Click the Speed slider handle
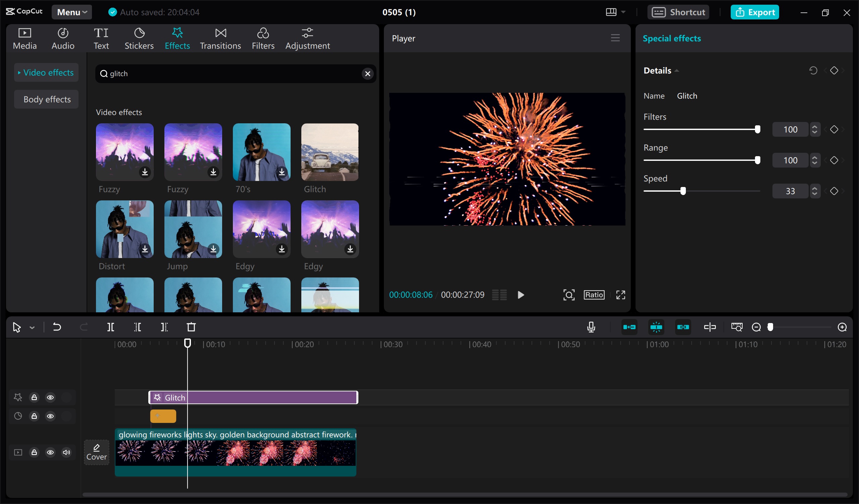 click(x=683, y=191)
